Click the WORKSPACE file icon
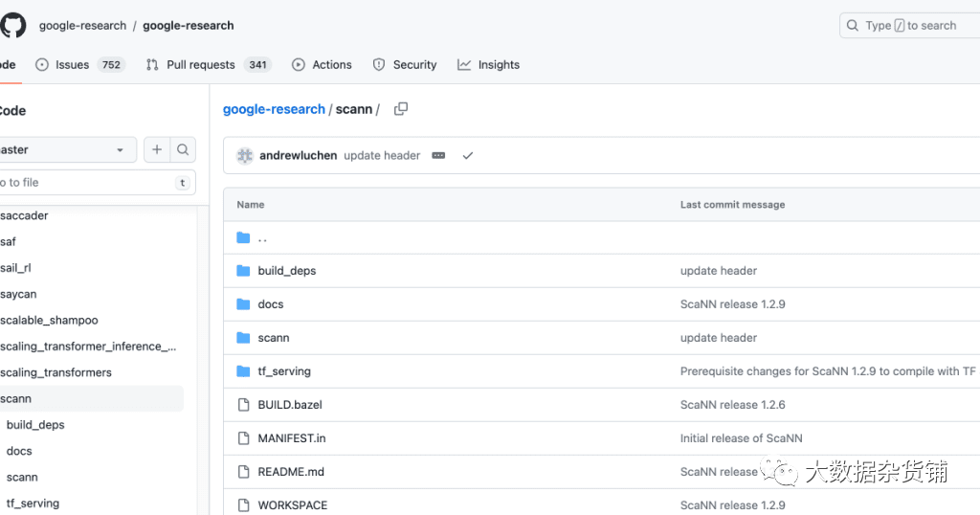980x515 pixels. [244, 505]
